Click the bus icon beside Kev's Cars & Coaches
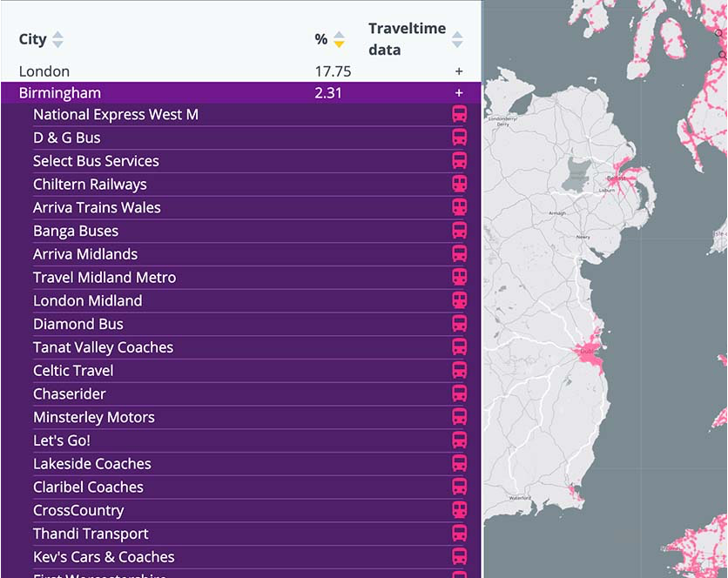This screenshot has width=728, height=578. pos(459,556)
